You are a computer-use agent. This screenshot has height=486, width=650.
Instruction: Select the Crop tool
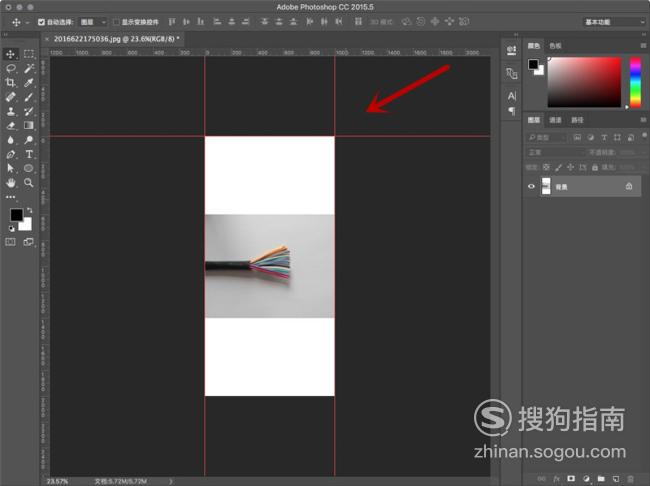click(10, 83)
